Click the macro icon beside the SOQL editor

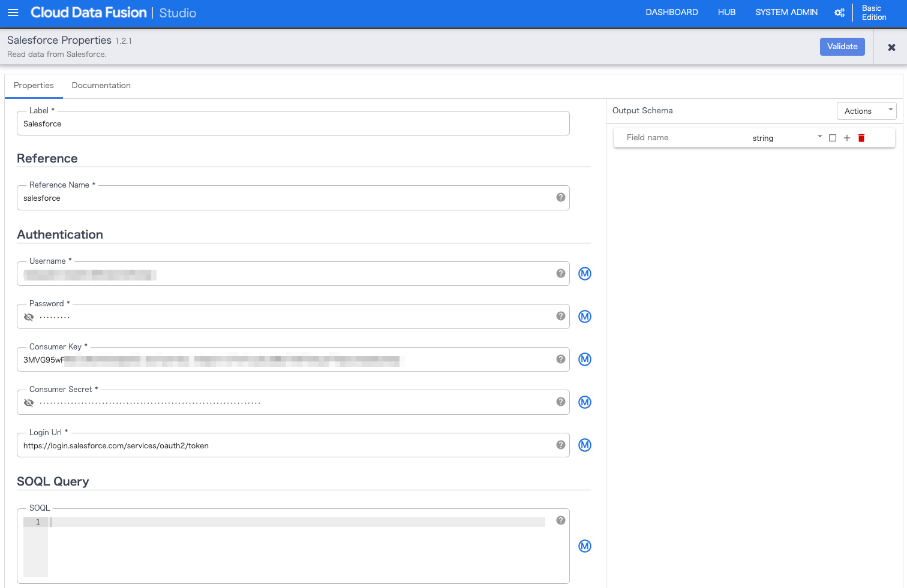pos(584,546)
